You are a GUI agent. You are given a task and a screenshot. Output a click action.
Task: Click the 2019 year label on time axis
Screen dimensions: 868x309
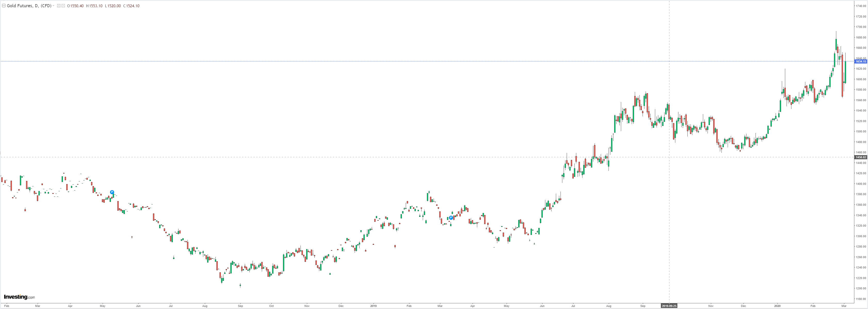point(373,306)
